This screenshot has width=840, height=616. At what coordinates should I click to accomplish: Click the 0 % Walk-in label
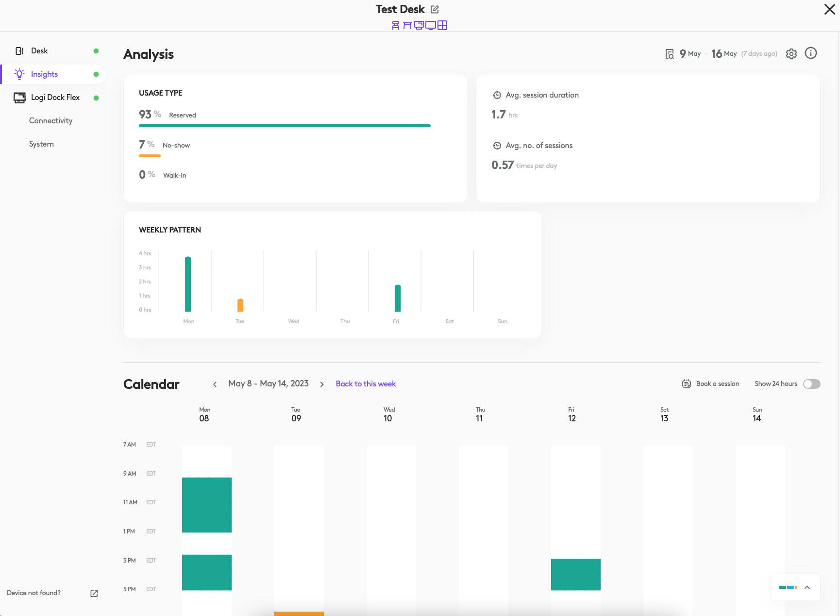coord(163,175)
